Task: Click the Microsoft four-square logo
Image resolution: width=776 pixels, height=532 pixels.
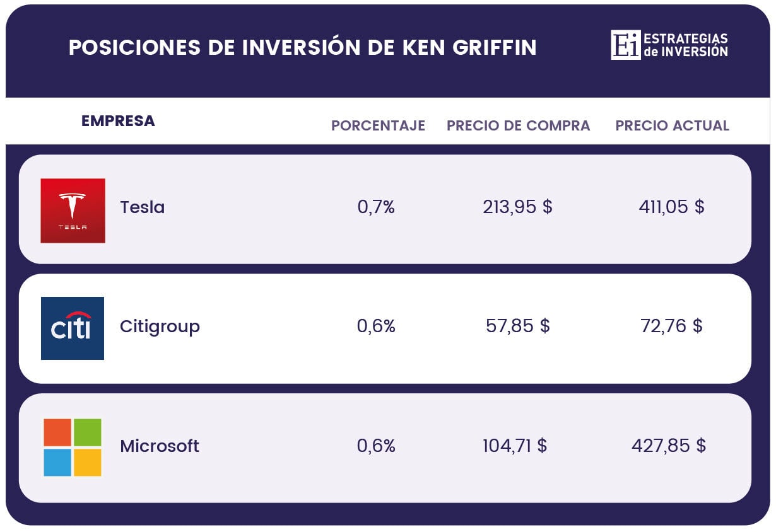Action: click(x=73, y=447)
